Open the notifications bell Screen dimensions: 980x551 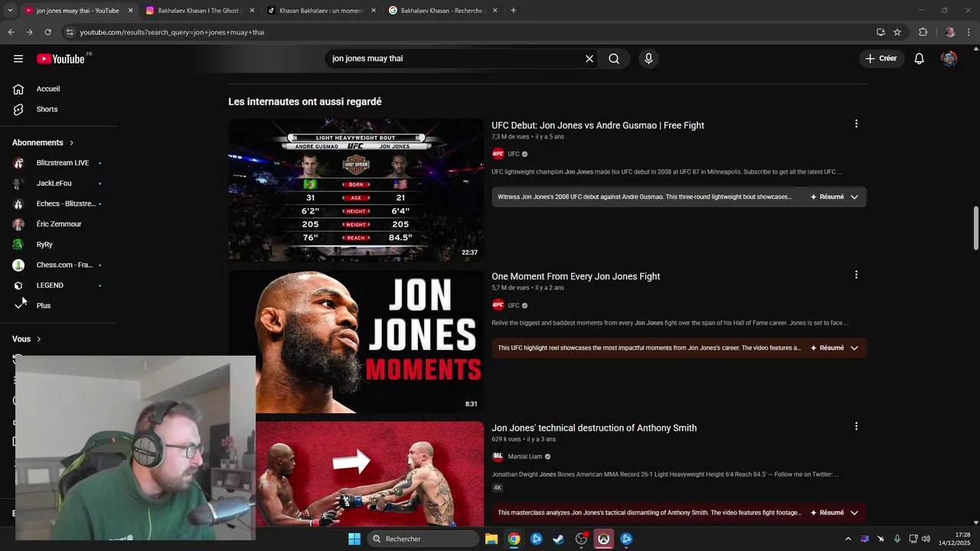(x=920, y=59)
